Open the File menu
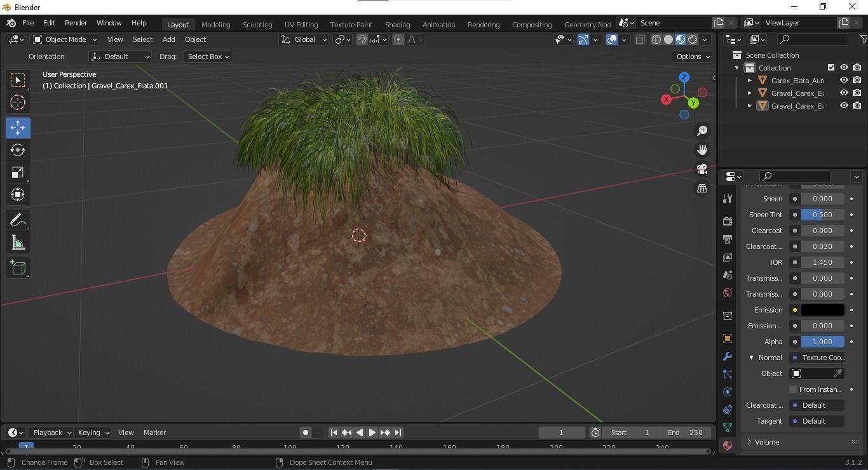This screenshot has height=470, width=868. (x=28, y=23)
